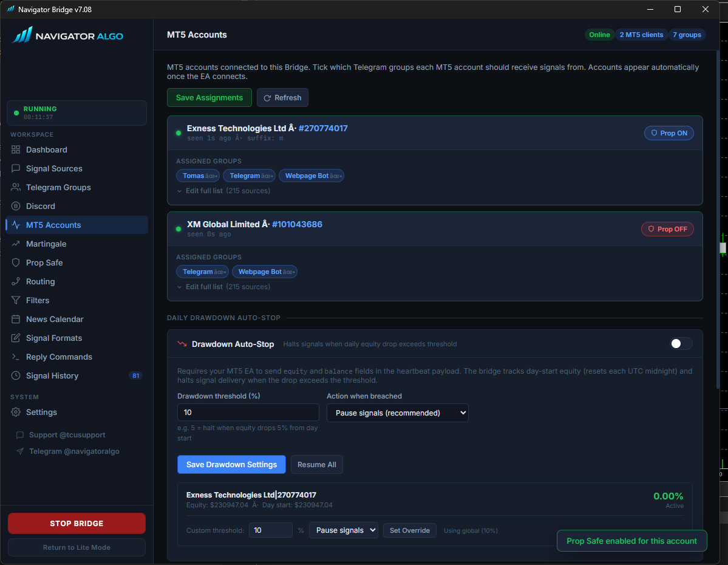Return to Lite Mode

click(x=77, y=547)
